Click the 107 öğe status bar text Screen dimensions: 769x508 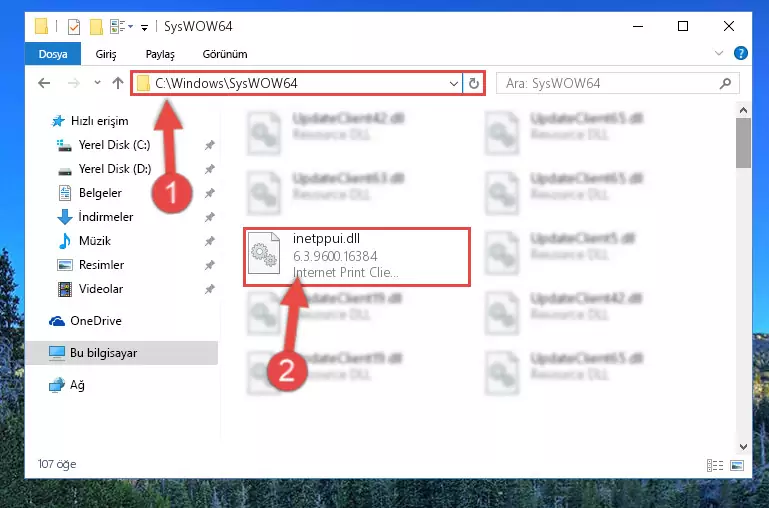57,464
